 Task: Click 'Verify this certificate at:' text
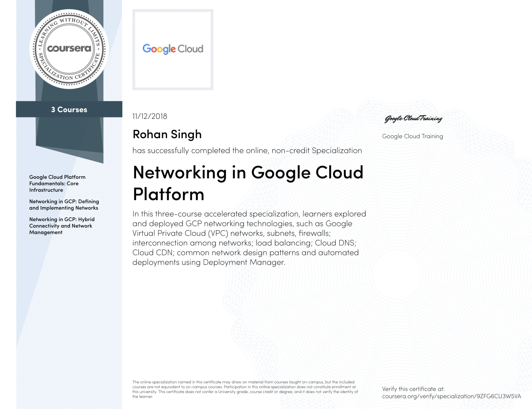tap(413, 389)
